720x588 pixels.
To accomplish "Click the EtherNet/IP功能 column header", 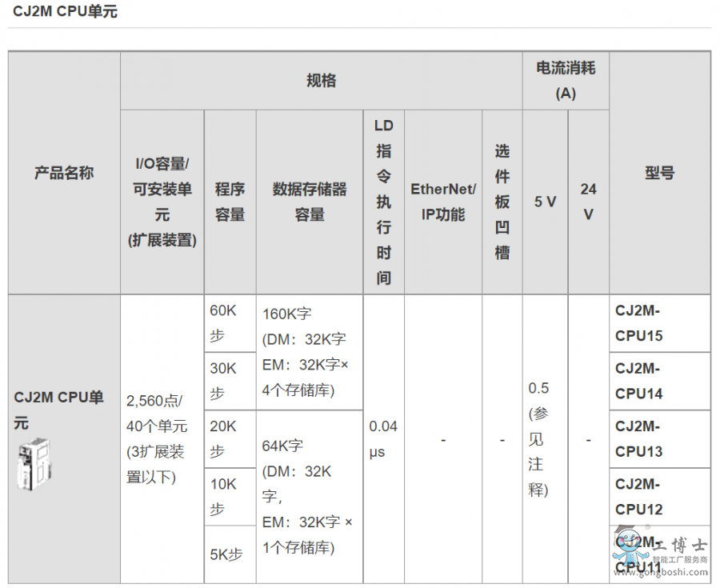I will click(443, 202).
